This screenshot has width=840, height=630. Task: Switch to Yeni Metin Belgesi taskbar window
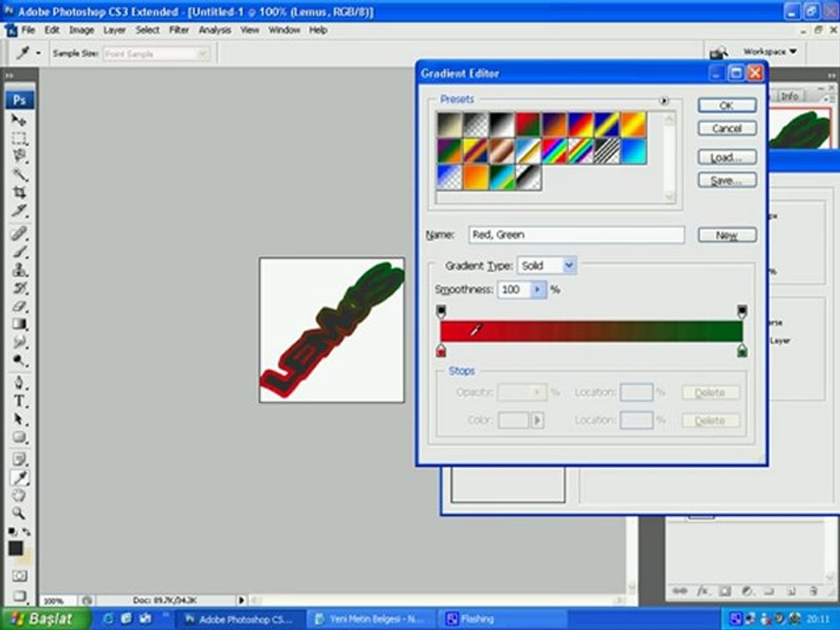click(374, 619)
